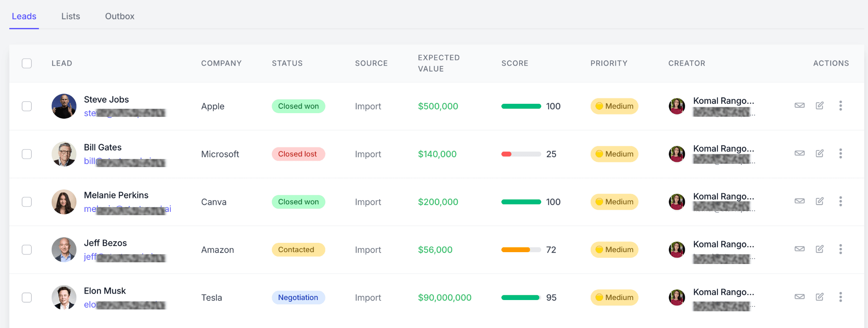The image size is (868, 328).
Task: Click edit icon for Melanie Perkins
Action: pos(820,201)
